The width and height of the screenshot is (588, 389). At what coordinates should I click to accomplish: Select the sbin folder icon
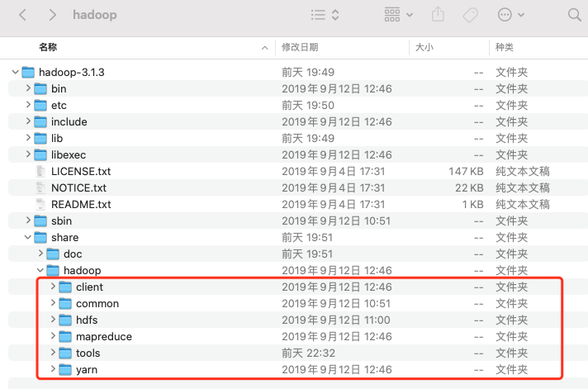(40, 221)
